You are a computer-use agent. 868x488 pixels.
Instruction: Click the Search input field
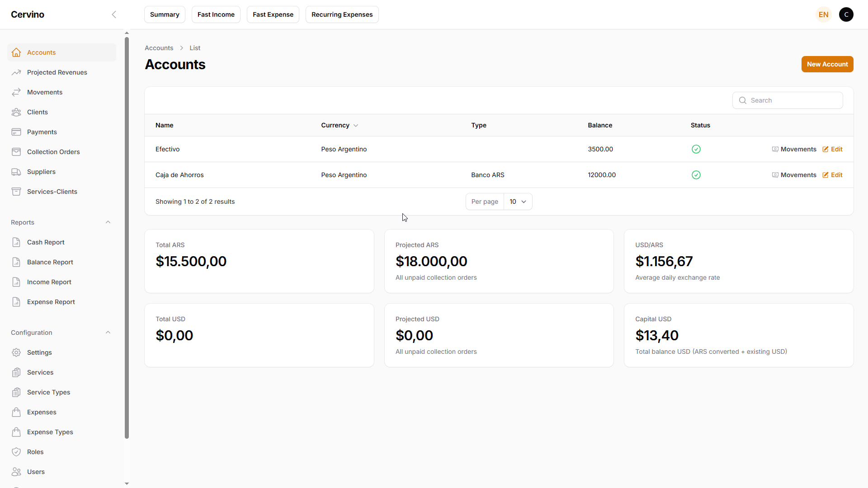pos(793,100)
